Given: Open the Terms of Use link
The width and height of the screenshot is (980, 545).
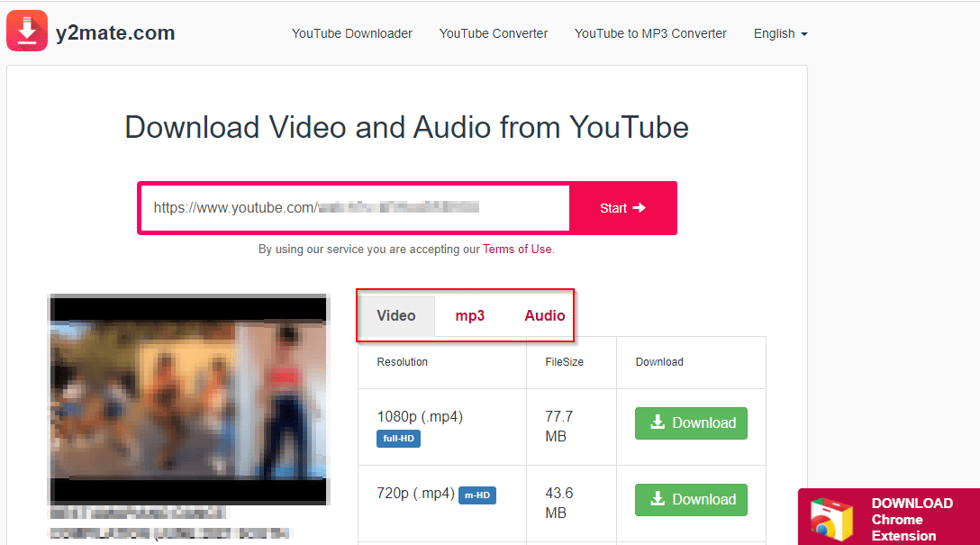Looking at the screenshot, I should [517, 250].
